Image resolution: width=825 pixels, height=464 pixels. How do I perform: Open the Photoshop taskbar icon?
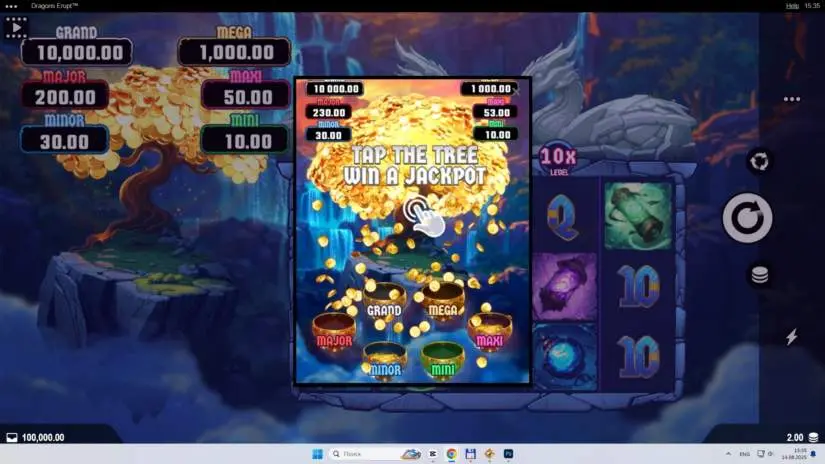tap(508, 453)
